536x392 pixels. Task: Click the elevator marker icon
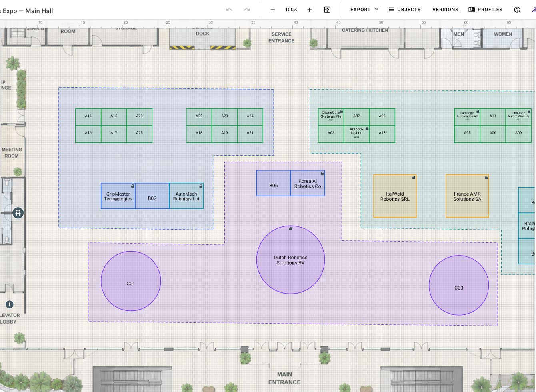click(x=10, y=304)
